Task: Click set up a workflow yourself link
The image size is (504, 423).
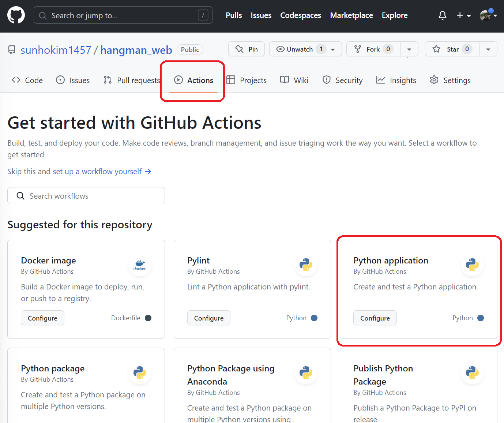Action: [102, 172]
